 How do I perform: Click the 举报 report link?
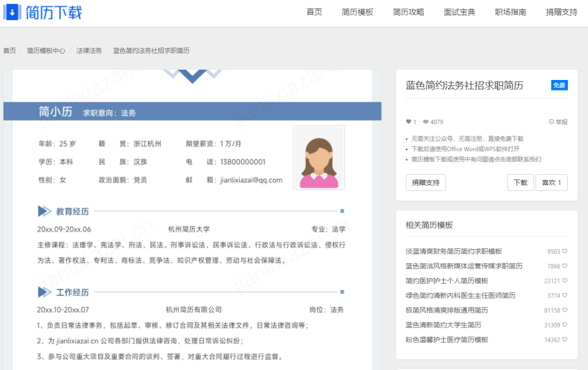click(561, 122)
